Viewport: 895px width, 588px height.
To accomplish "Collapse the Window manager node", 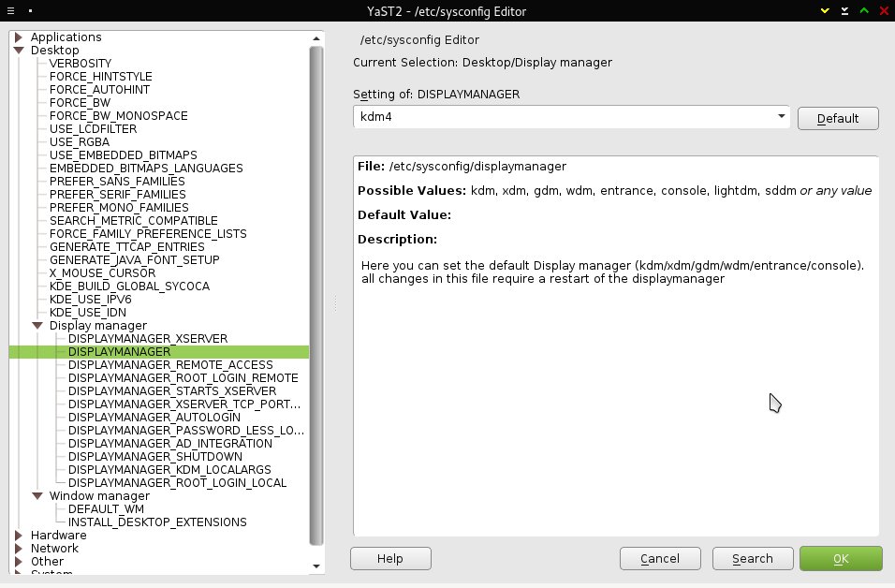I will tap(37, 496).
